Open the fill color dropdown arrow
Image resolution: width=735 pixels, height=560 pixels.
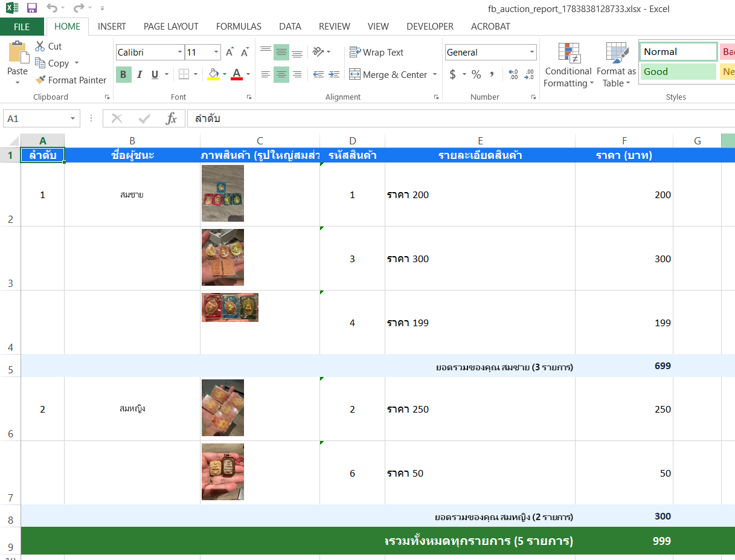coord(225,74)
